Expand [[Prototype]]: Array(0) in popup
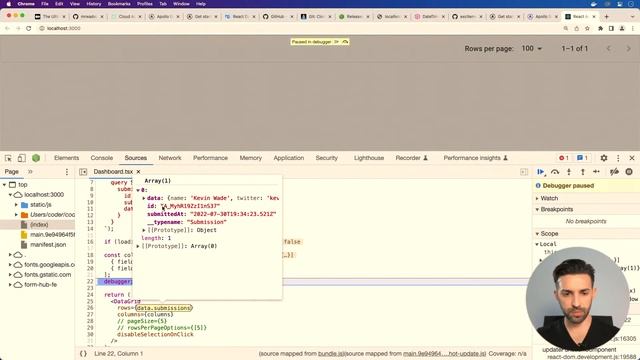The width and height of the screenshot is (640, 360). 138,246
